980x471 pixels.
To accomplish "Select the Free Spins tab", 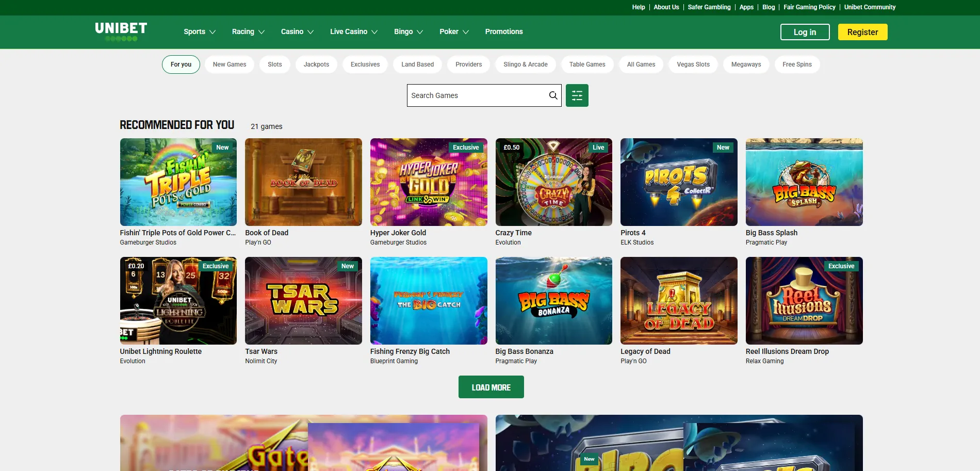I will coord(797,64).
